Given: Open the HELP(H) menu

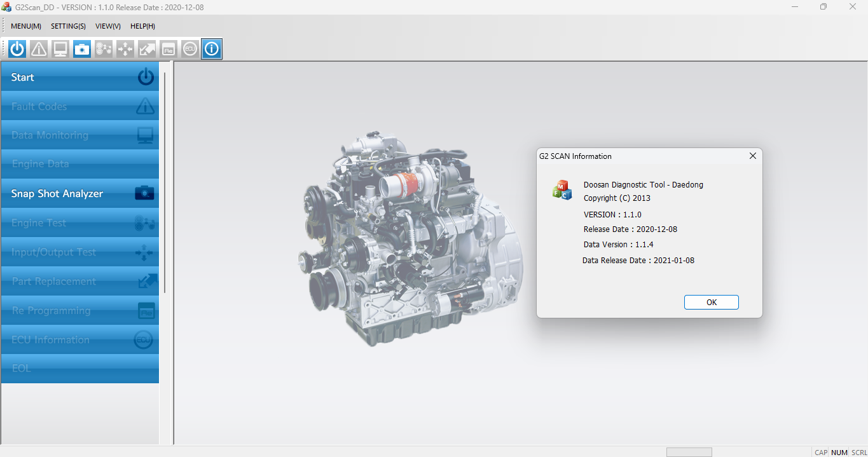Looking at the screenshot, I should click(x=142, y=26).
